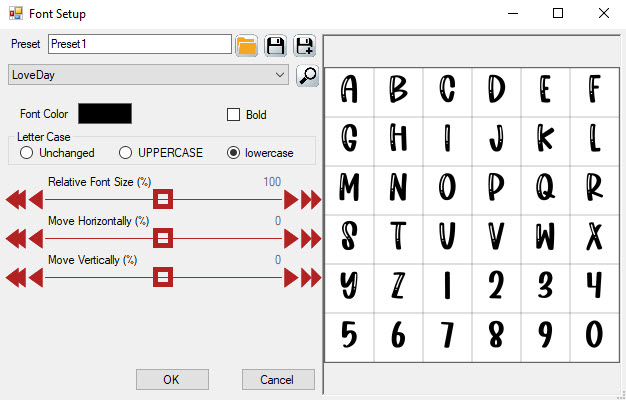Click the Move Vertically slider handle
626x400 pixels.
[x=163, y=277]
